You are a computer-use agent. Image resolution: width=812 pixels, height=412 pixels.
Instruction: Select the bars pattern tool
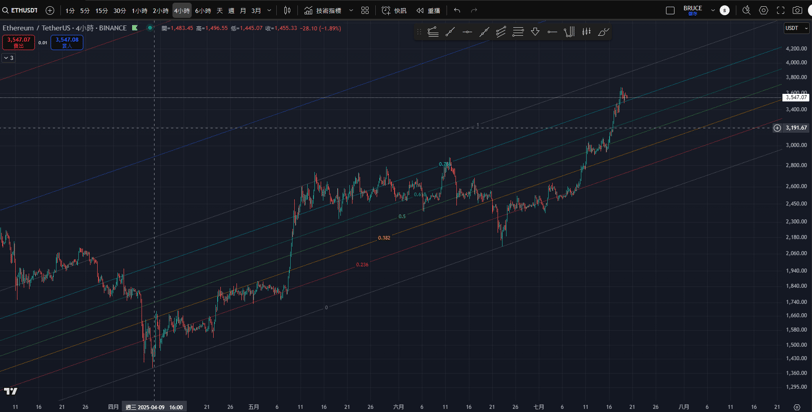(586, 32)
